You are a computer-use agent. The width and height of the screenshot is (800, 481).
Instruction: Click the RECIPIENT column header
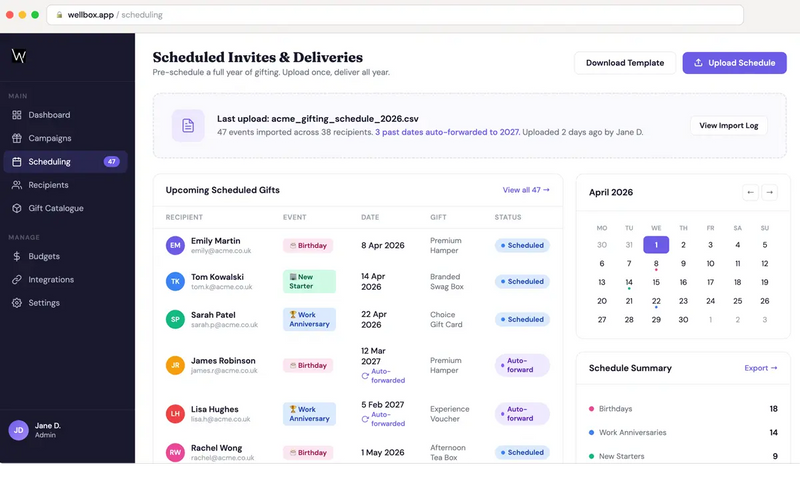coord(184,217)
